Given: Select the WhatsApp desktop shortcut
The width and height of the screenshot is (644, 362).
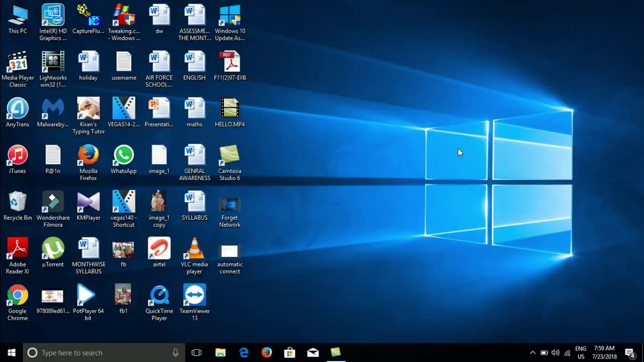Looking at the screenshot, I should 124,159.
